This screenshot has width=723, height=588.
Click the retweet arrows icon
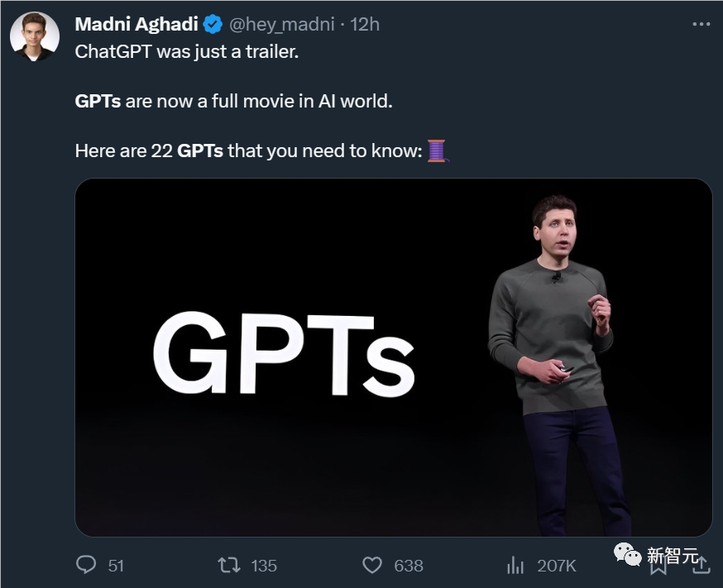(228, 565)
